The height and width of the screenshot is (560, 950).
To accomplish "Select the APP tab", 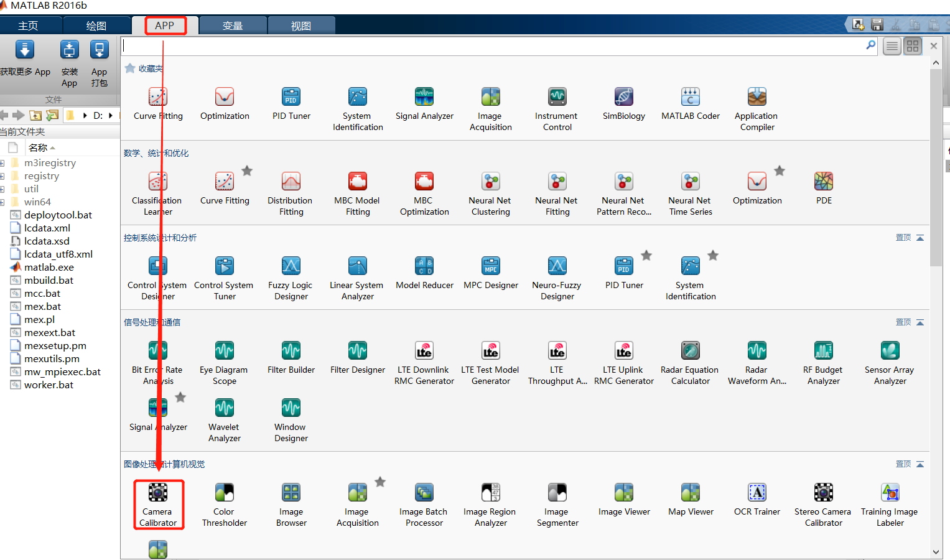I will 165,26.
